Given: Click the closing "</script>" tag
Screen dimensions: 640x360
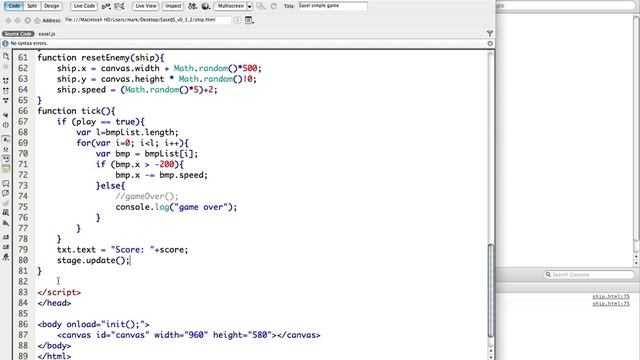Looking at the screenshot, I should pyautogui.click(x=59, y=292).
